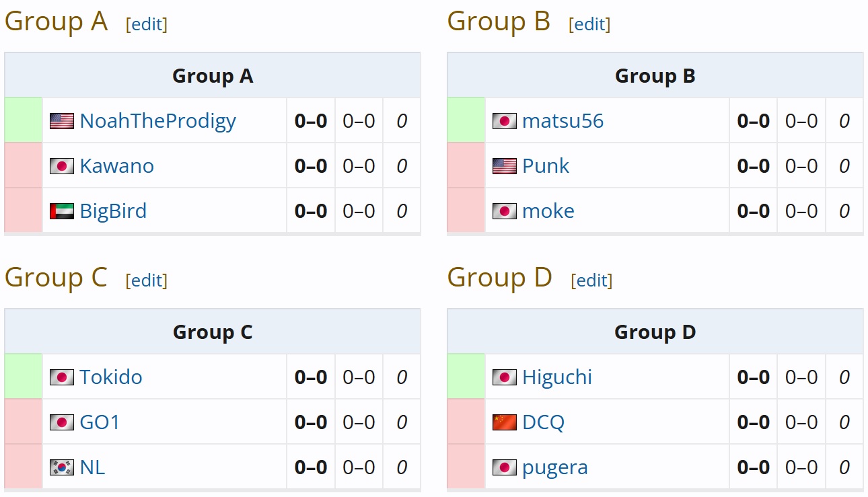Click the US flag icon beside NoahTheProdigy

tap(62, 121)
